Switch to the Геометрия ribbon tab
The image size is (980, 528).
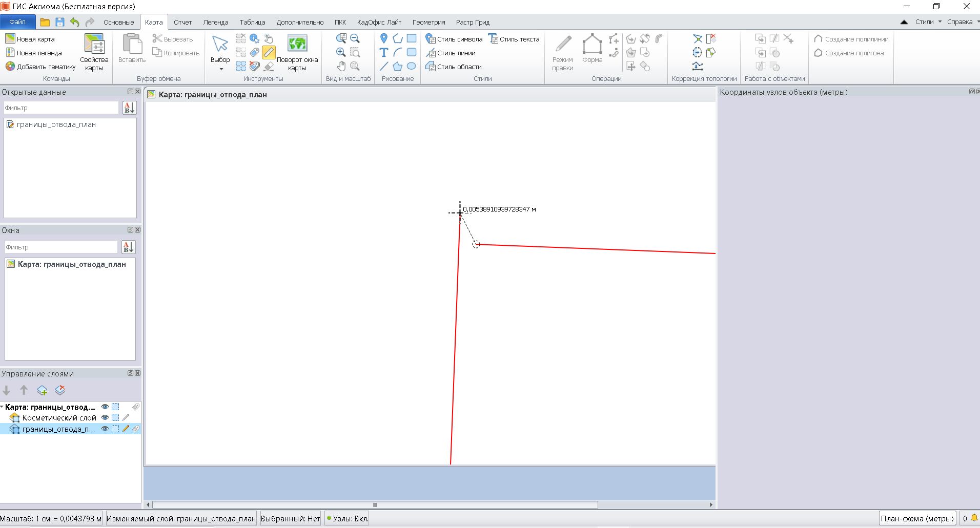428,22
